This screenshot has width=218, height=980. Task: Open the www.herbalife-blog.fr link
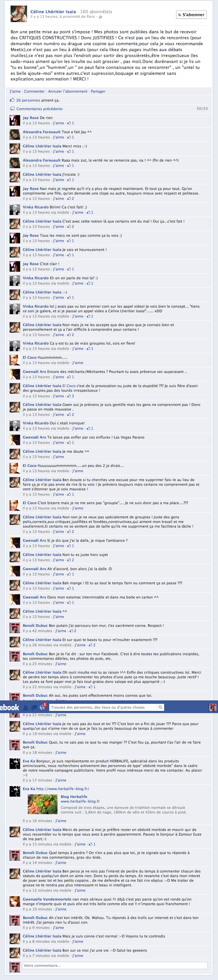click(x=80, y=801)
